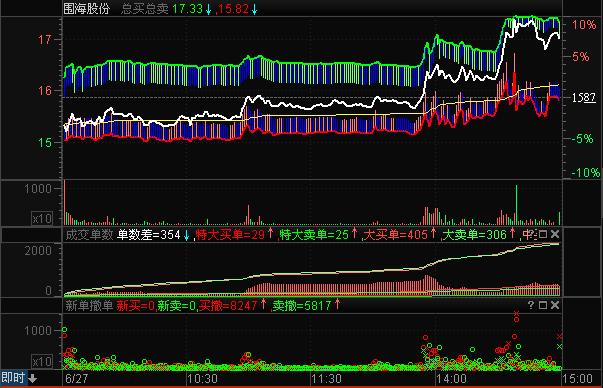
Task: Select the 新单撤单 indicator name
Action: (89, 305)
